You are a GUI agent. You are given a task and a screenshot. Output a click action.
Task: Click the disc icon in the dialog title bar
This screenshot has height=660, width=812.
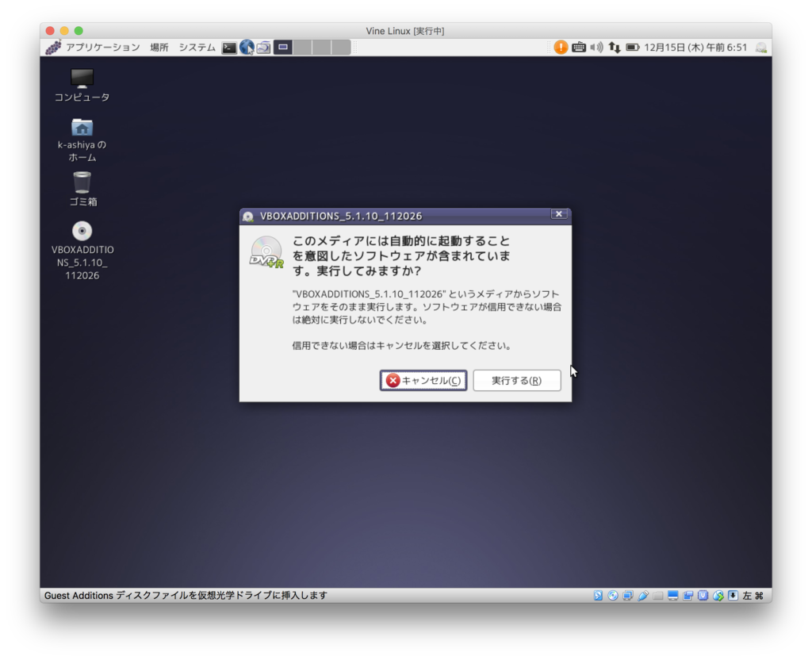[x=248, y=216]
